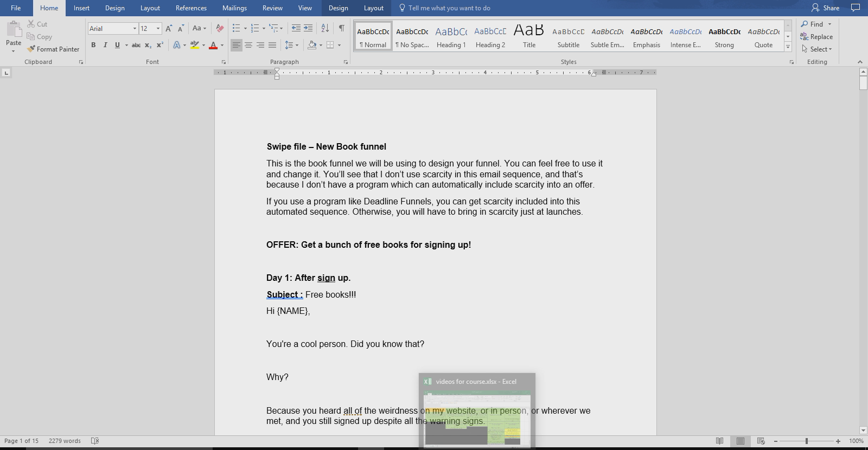Click the paragraph shading bucket
Image resolution: width=868 pixels, height=450 pixels.
click(312, 45)
